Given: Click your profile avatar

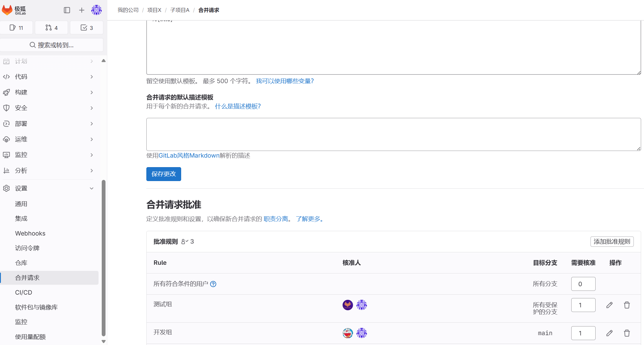Looking at the screenshot, I should (x=97, y=10).
